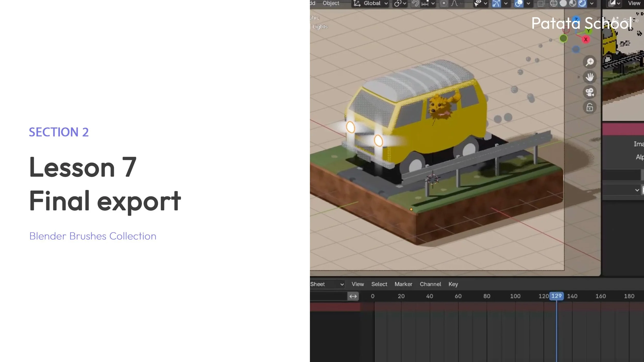Image resolution: width=644 pixels, height=362 pixels.
Task: Click the zoom view magnifier icon
Action: (590, 62)
